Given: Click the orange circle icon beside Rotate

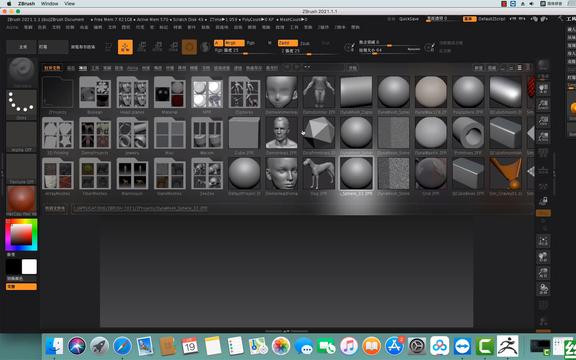Looking at the screenshot, I should point(189,47).
